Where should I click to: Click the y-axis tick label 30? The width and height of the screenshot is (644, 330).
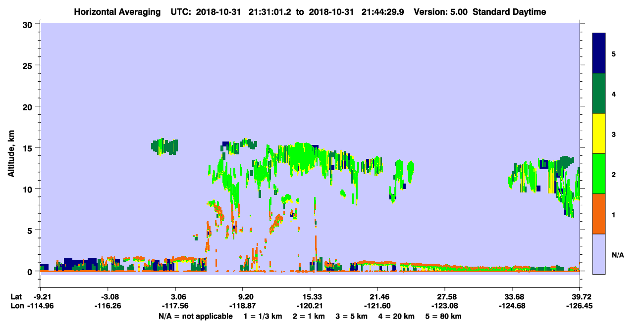pos(29,24)
